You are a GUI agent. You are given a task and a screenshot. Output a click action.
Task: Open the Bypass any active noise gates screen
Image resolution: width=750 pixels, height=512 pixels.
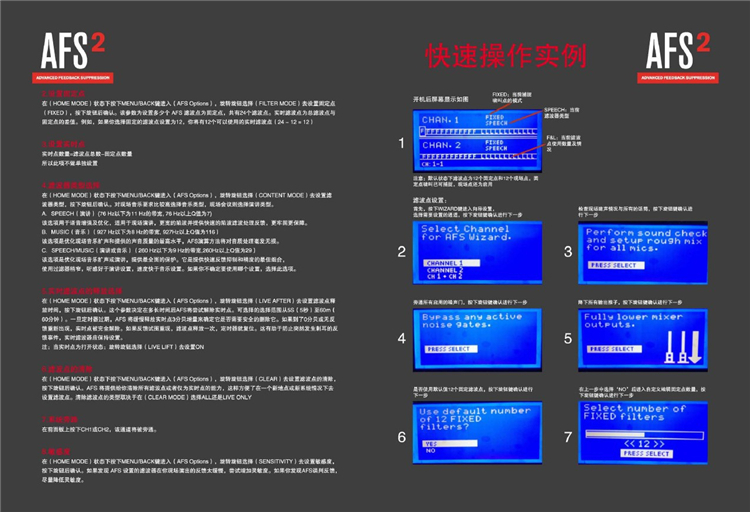477,340
